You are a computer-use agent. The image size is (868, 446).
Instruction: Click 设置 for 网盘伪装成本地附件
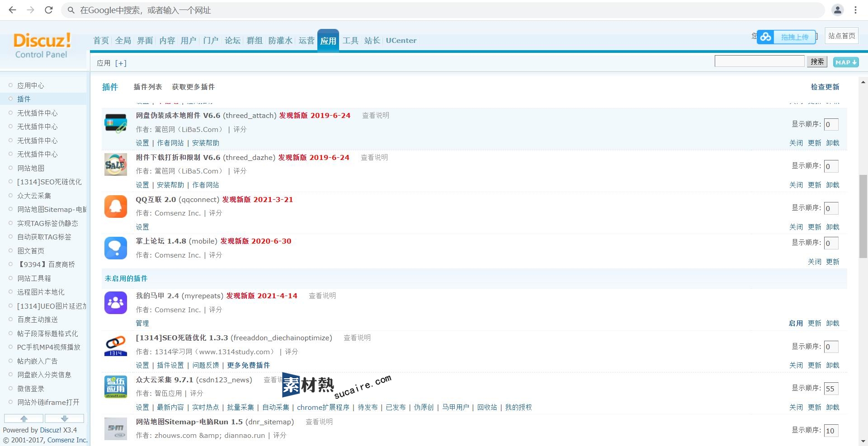142,143
